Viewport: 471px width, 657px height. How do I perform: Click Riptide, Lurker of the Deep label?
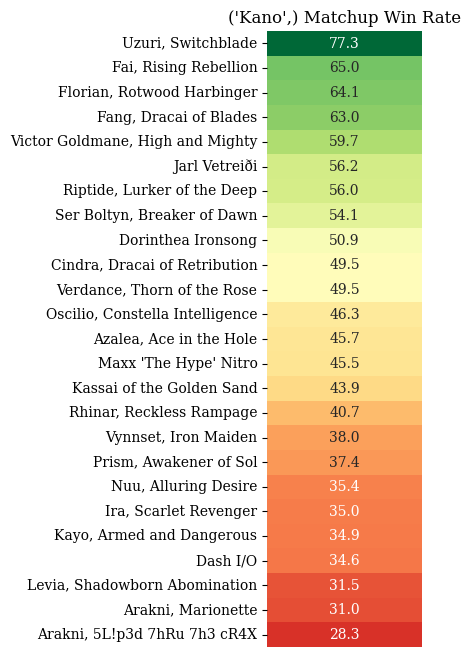pyautogui.click(x=160, y=190)
